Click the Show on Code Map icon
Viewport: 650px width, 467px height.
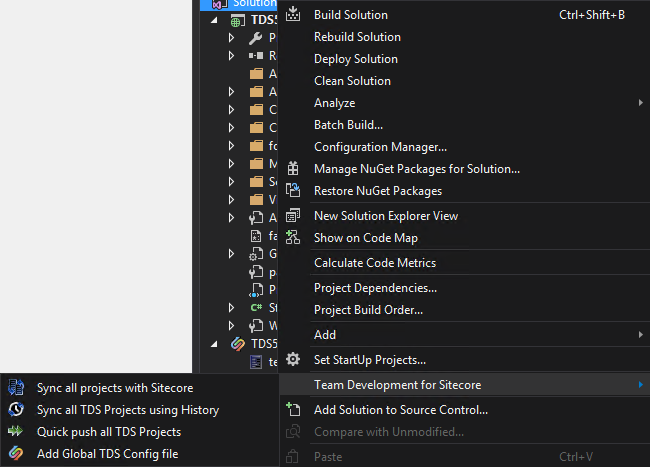tap(293, 237)
